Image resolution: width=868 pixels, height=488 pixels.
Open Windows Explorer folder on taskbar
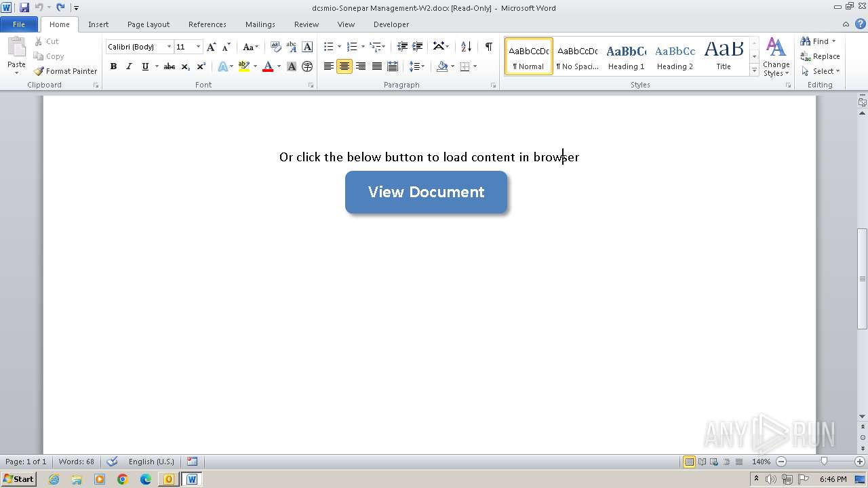77,479
